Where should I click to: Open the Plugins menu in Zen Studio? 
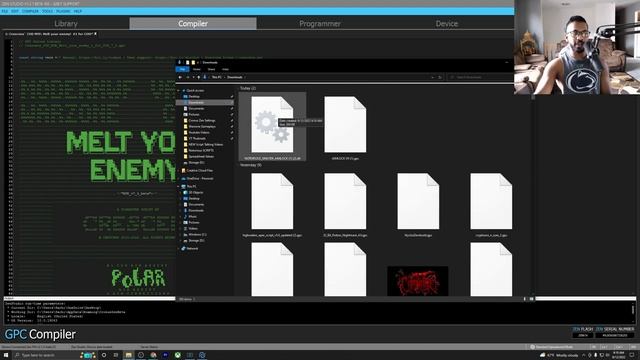(x=63, y=11)
